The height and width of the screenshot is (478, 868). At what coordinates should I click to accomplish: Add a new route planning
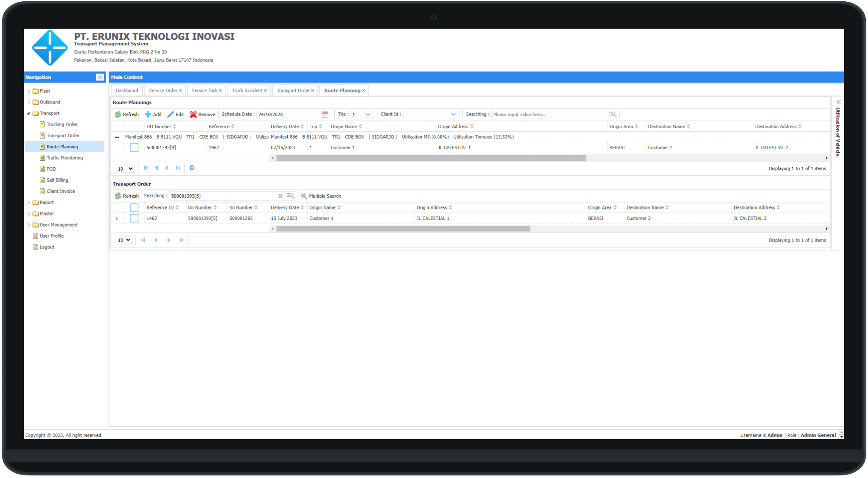pos(153,115)
